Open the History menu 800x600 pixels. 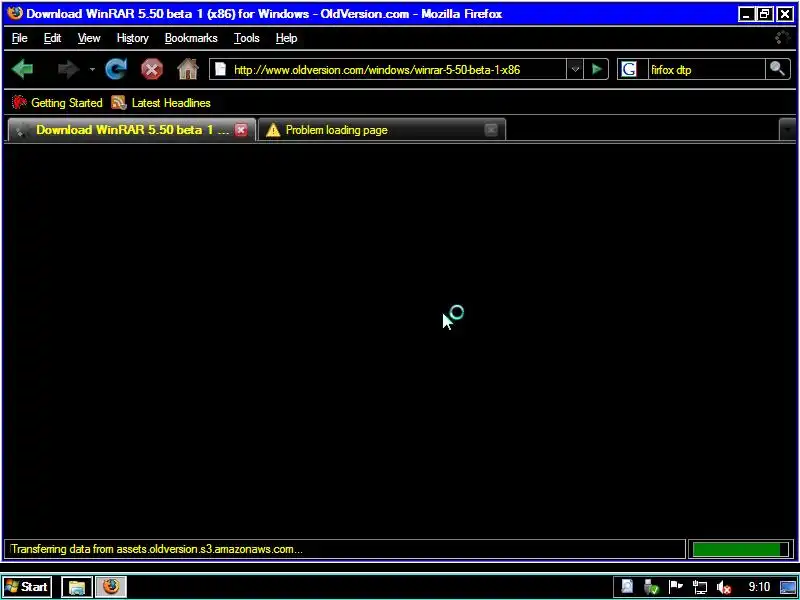pos(133,38)
